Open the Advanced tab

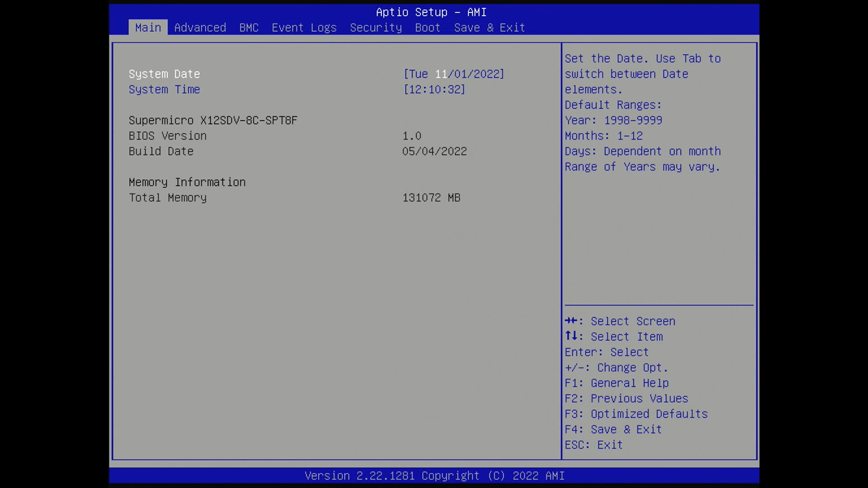click(200, 28)
